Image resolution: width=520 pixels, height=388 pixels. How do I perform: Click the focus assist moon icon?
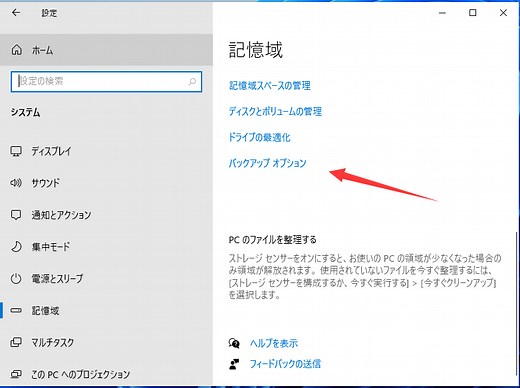(16, 247)
